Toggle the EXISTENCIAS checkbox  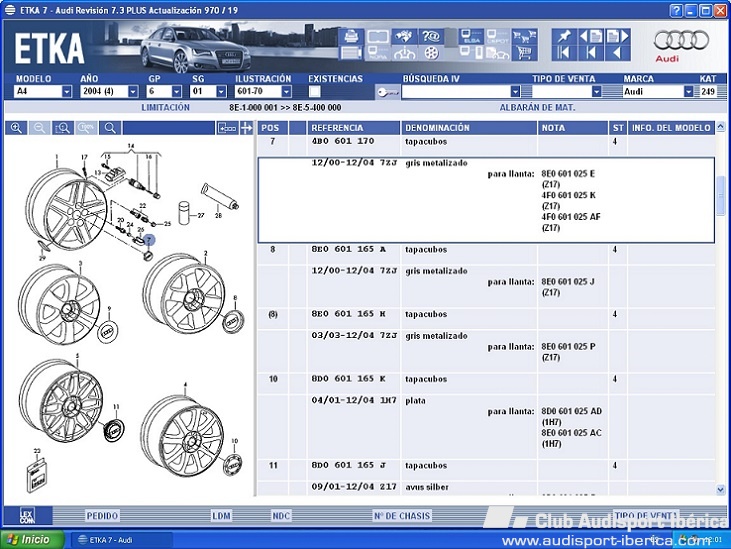tap(315, 91)
